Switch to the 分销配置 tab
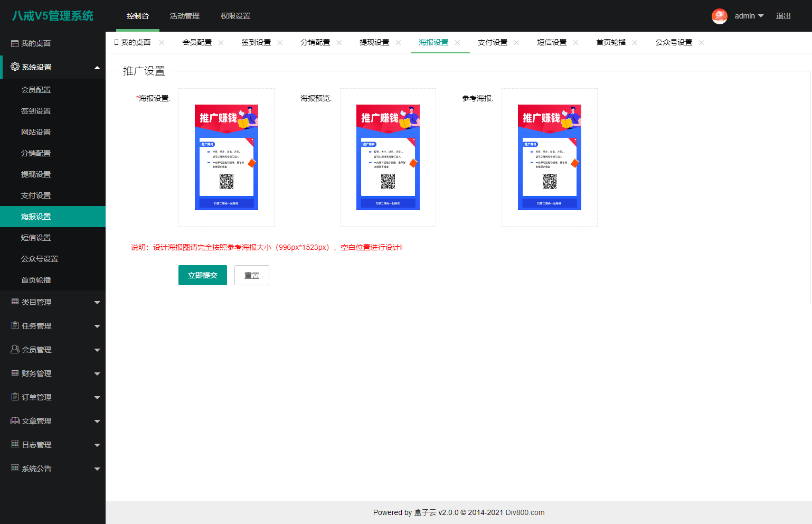This screenshot has width=812, height=524. [x=315, y=42]
